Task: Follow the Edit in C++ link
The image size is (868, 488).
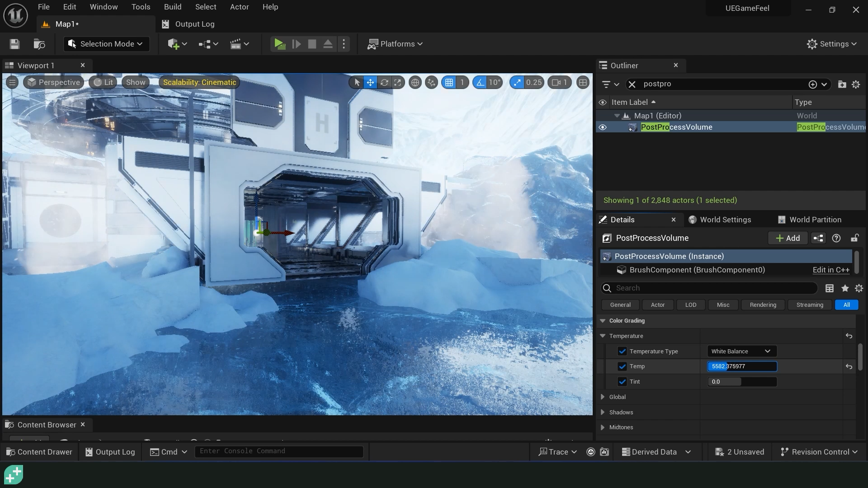Action: click(x=831, y=270)
